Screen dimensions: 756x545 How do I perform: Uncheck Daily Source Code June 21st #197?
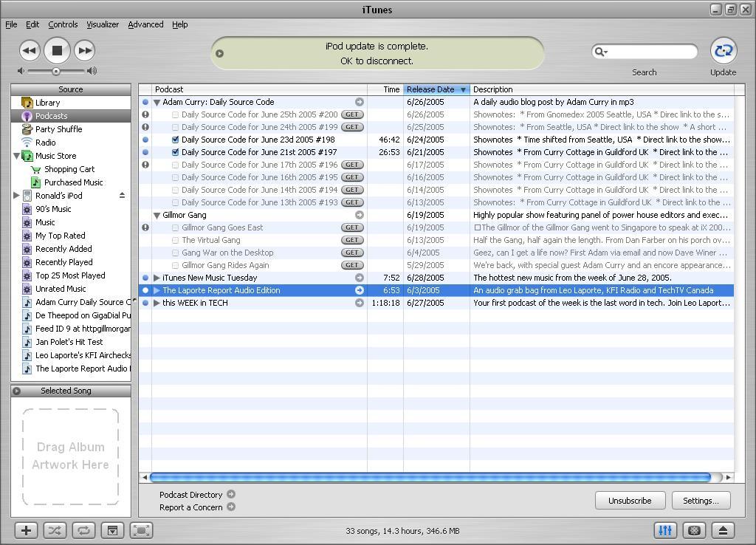coord(176,152)
